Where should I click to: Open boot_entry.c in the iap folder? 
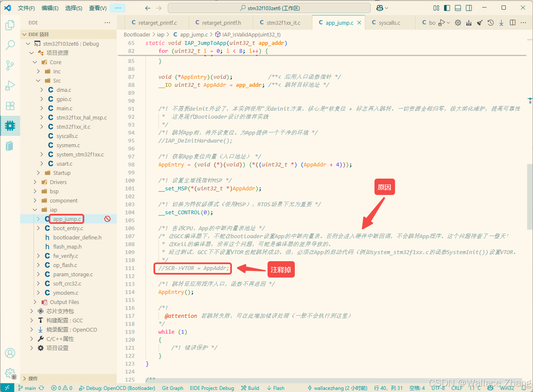pyautogui.click(x=68, y=228)
